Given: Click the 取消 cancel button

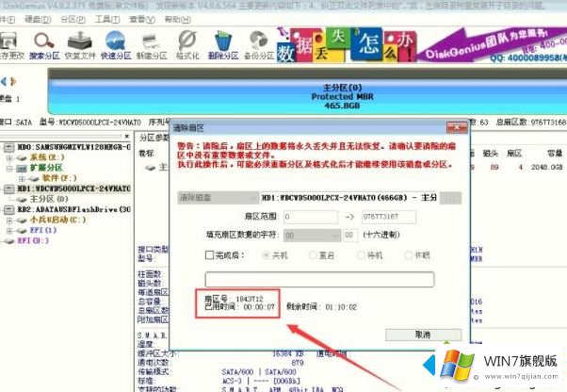Looking at the screenshot, I should tap(424, 335).
